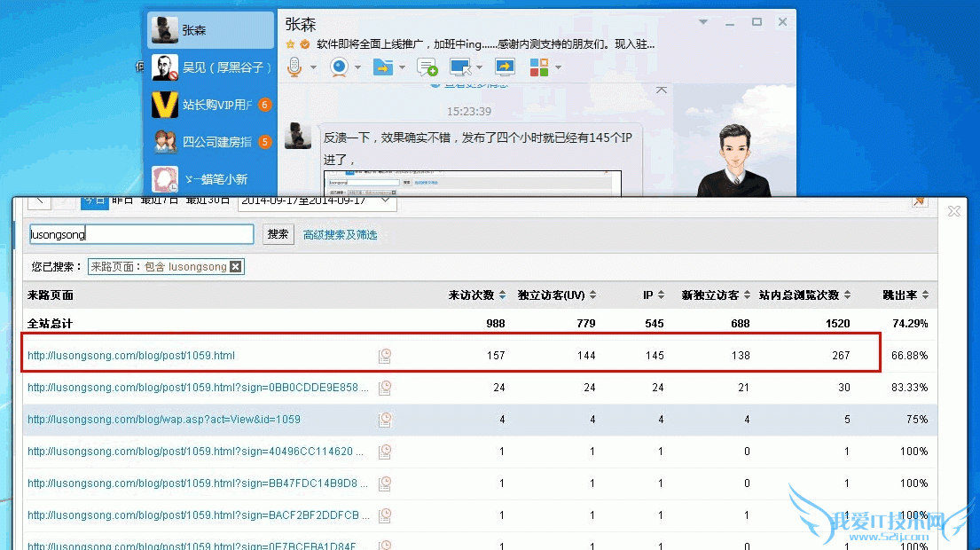
Task: Click the send file folder icon
Action: coord(382,67)
